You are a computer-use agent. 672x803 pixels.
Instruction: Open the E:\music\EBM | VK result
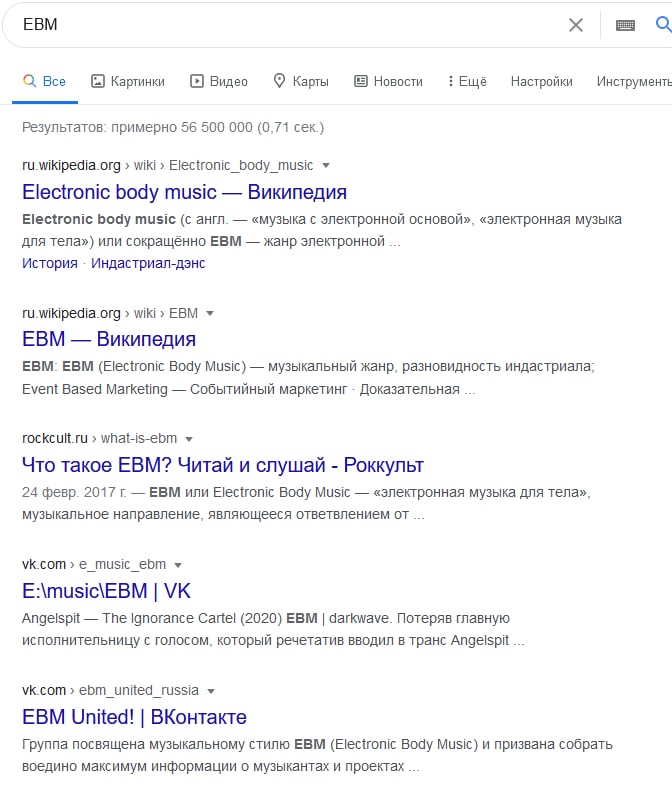pos(106,591)
